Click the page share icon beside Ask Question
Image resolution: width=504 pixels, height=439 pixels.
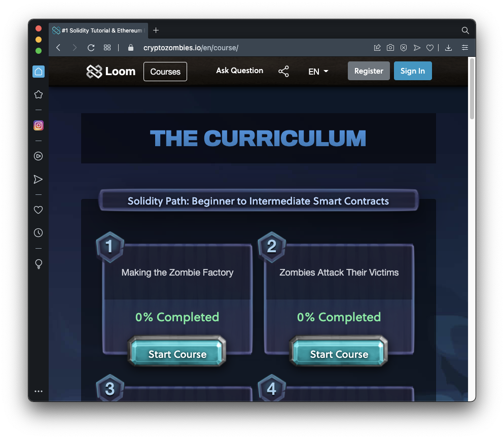pos(283,72)
